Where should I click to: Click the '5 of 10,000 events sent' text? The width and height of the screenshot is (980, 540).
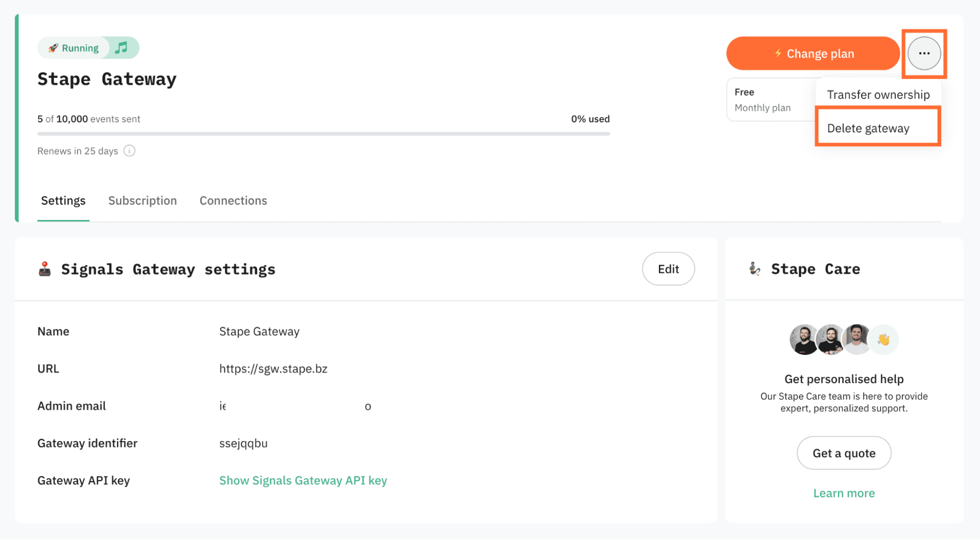(x=89, y=119)
